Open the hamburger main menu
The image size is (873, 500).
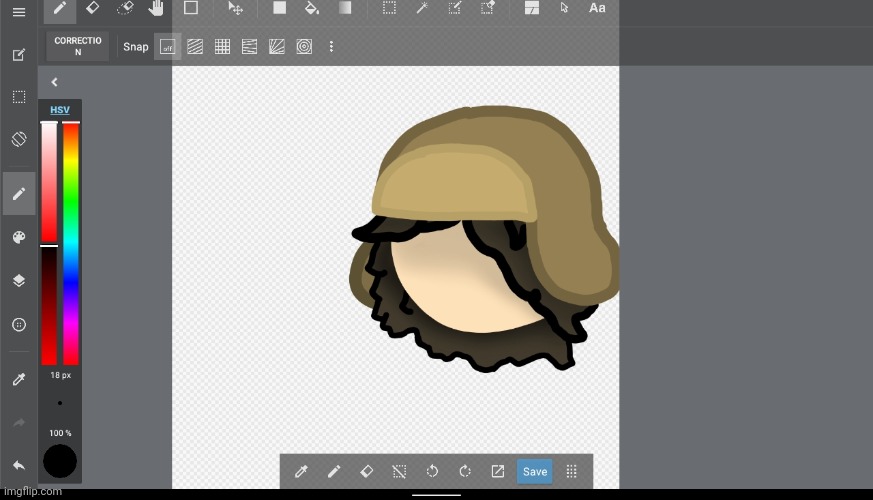(x=19, y=12)
